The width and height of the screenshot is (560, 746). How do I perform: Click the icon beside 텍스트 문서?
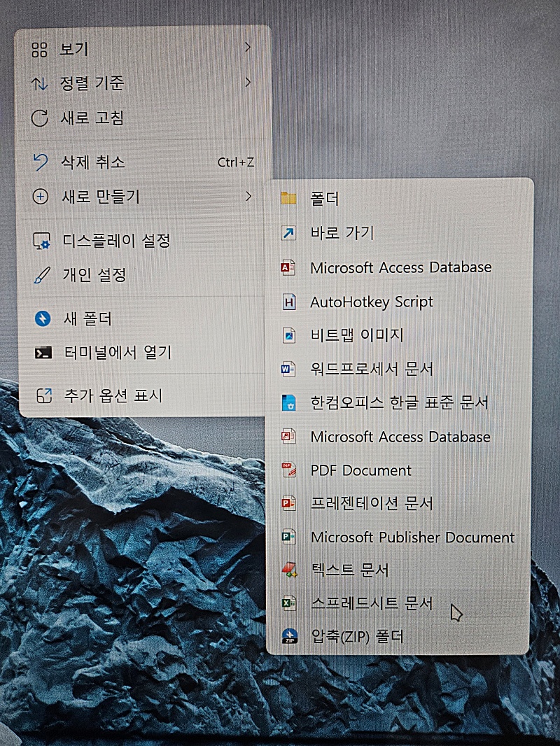(289, 570)
